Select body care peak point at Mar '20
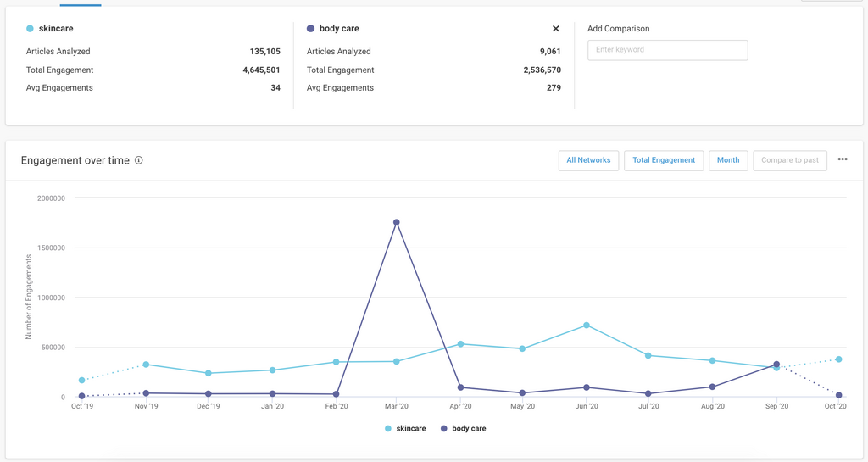This screenshot has width=868, height=462. pos(397,223)
